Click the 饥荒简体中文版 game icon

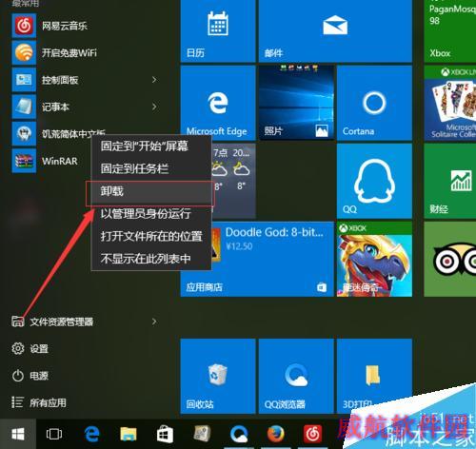(24, 133)
